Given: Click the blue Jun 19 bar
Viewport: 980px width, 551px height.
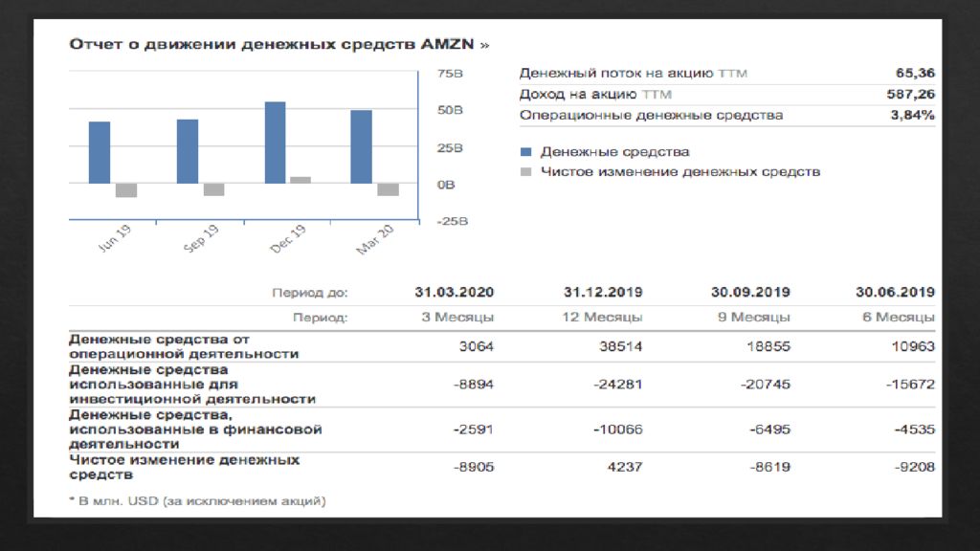Looking at the screenshot, I should (x=100, y=152).
